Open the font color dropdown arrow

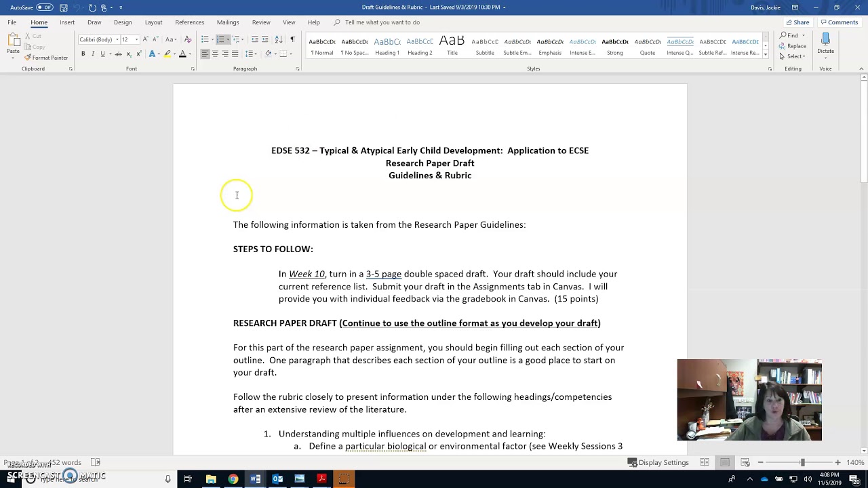[189, 54]
